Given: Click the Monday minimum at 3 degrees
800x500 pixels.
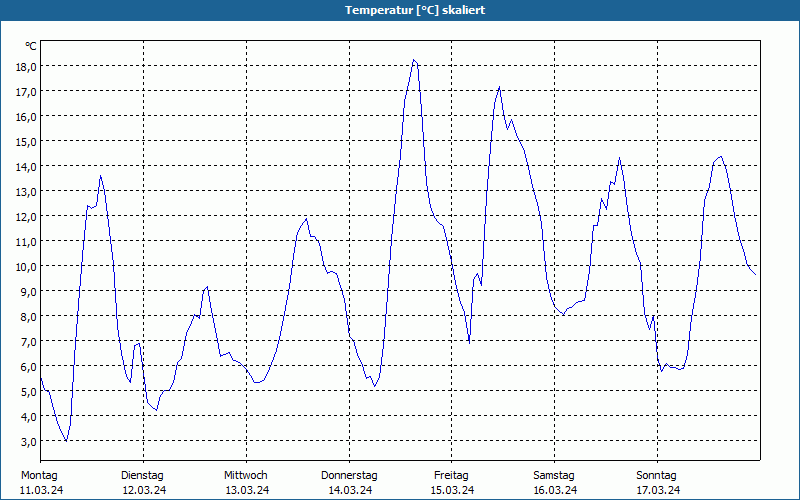Looking at the screenshot, I should coord(66,440).
